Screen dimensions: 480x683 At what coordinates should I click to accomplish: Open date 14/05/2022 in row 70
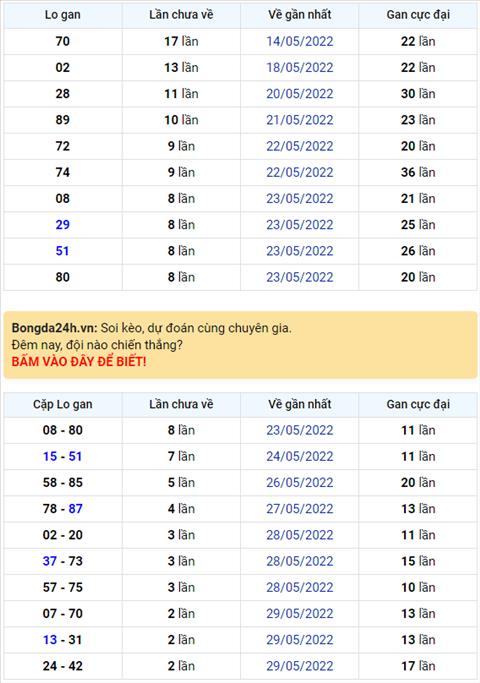click(x=300, y=41)
